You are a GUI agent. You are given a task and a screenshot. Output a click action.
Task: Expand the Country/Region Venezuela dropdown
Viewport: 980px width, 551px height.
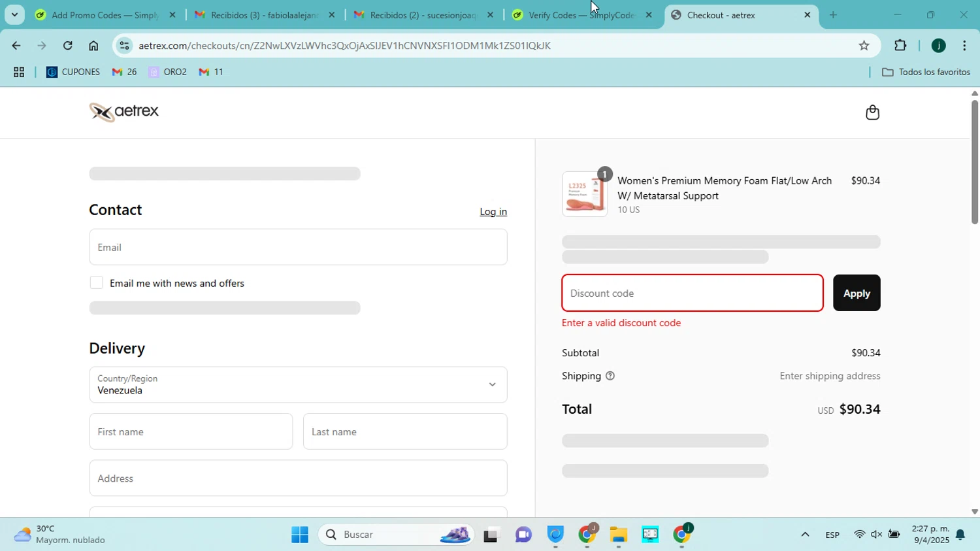pos(298,384)
